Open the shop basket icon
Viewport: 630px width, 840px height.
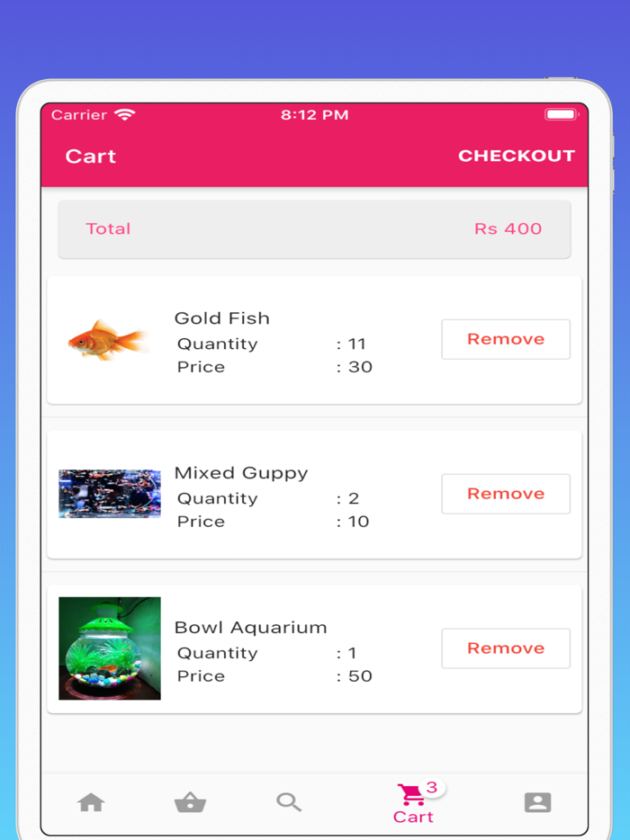[190, 801]
